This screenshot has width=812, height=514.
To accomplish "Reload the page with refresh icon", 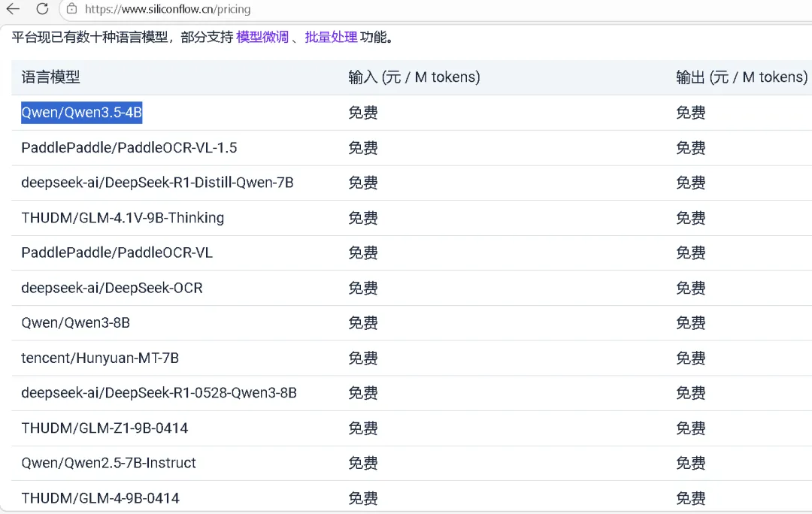I will 42,9.
